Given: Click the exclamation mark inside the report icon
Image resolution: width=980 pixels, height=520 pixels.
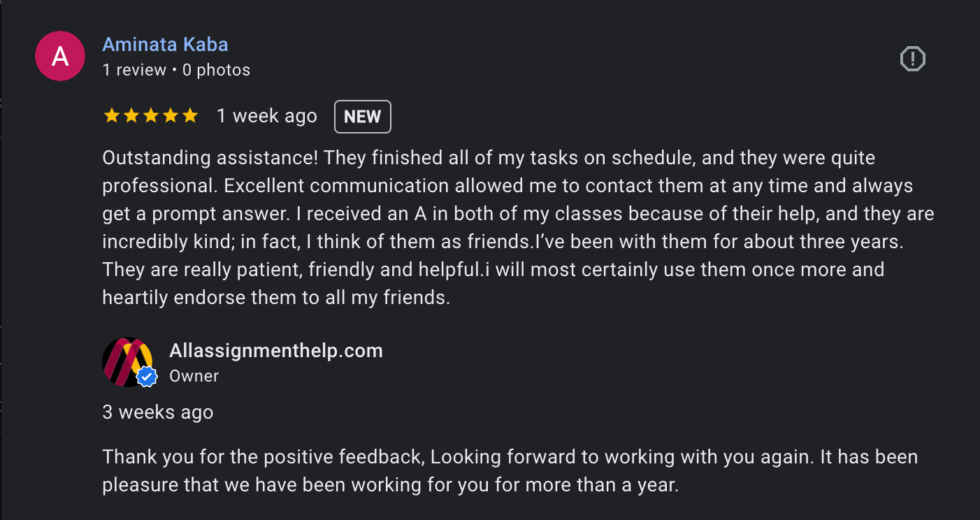Looking at the screenshot, I should pos(913,59).
